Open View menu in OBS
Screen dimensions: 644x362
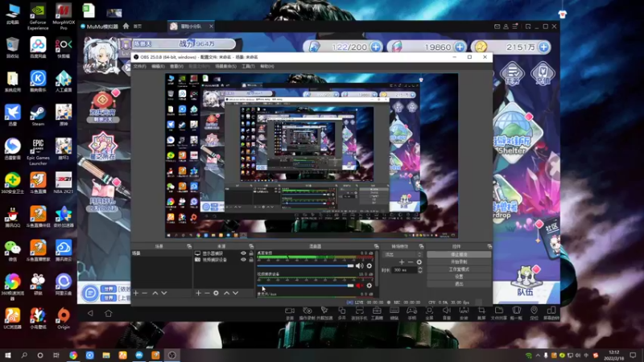point(176,66)
